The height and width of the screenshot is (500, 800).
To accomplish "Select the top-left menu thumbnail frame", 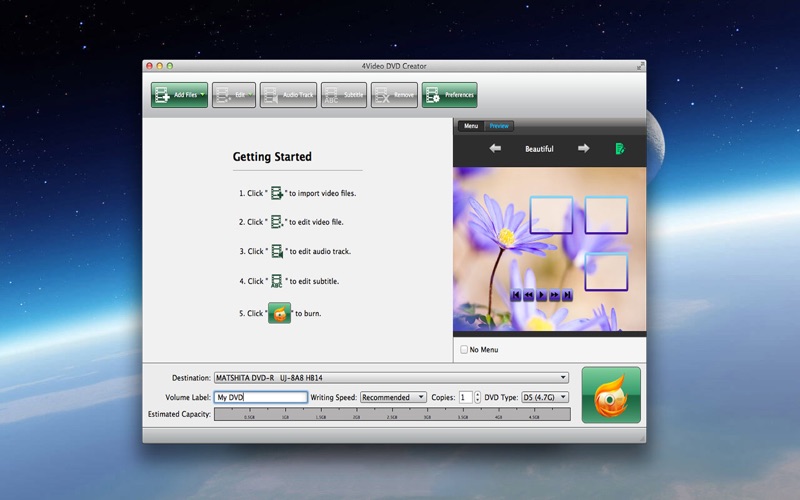I will point(552,215).
